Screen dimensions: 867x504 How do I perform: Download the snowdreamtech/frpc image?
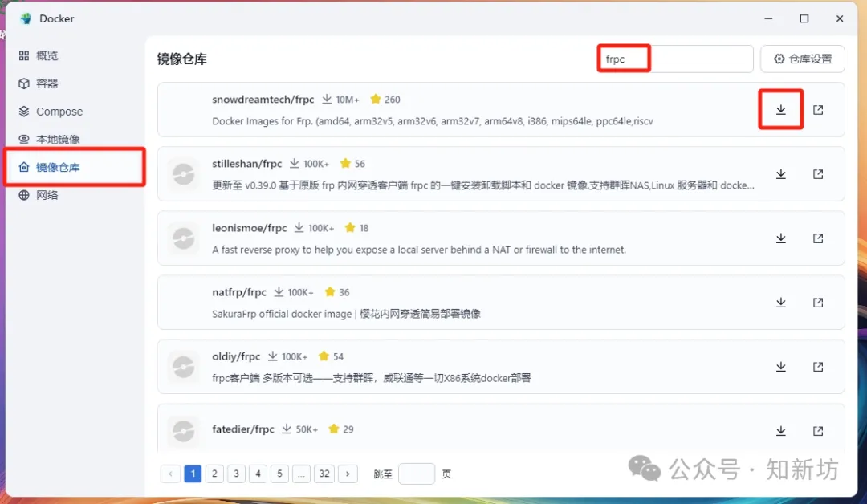click(x=781, y=110)
